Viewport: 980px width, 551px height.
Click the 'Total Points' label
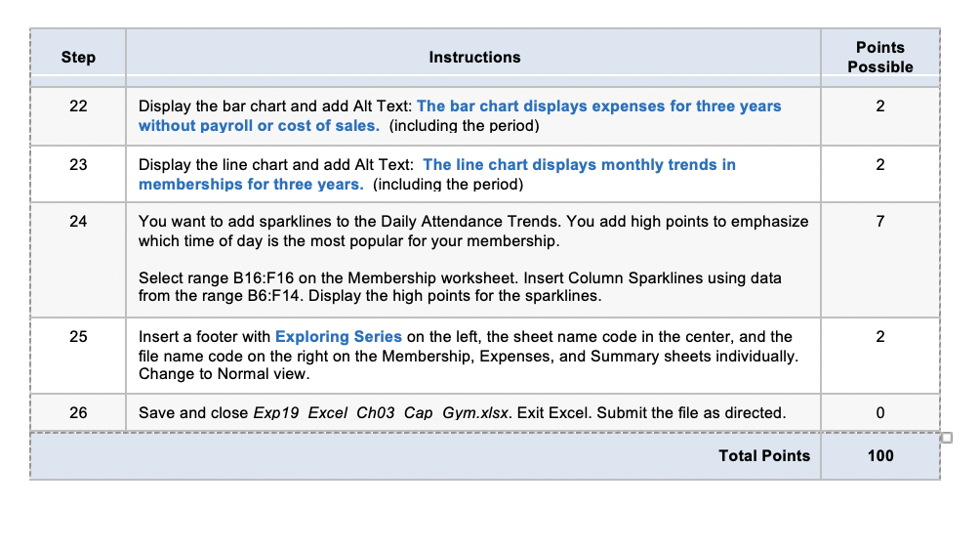click(763, 456)
